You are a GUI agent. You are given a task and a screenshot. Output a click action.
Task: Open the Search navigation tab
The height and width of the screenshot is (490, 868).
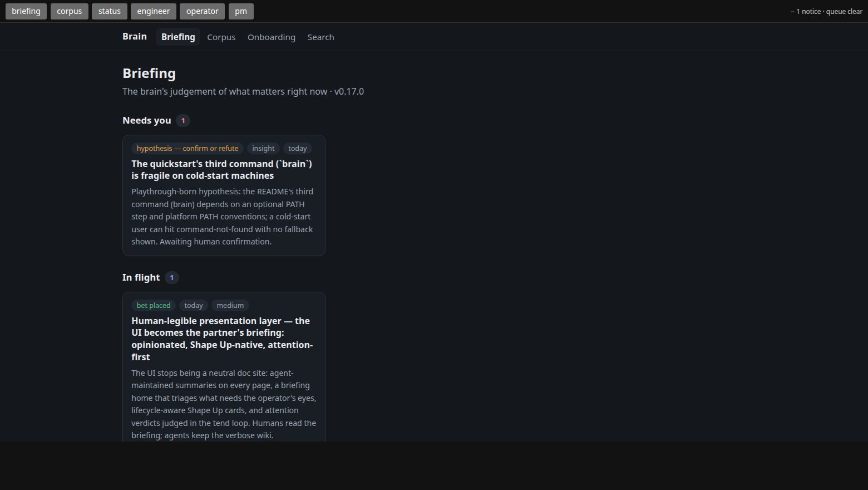pos(321,37)
